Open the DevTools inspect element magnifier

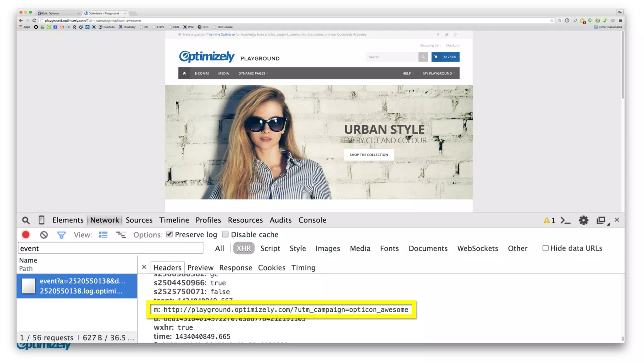[26, 220]
